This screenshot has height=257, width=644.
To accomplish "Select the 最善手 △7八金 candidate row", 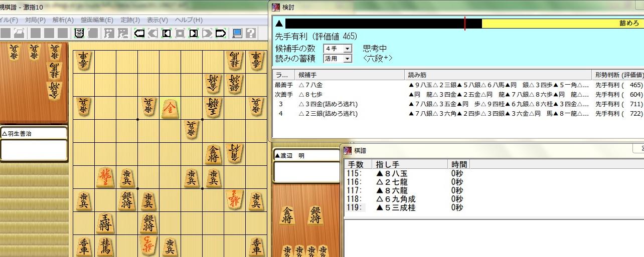I will click(x=458, y=85).
